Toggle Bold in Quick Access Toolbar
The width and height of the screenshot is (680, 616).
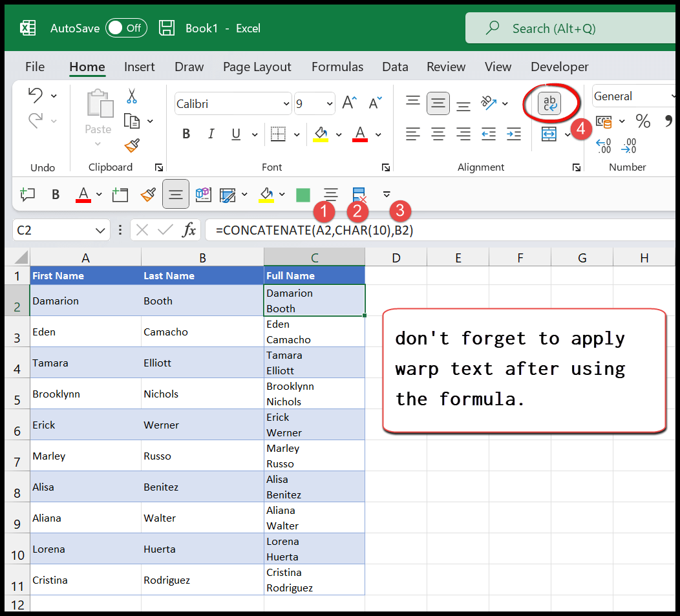[56, 195]
